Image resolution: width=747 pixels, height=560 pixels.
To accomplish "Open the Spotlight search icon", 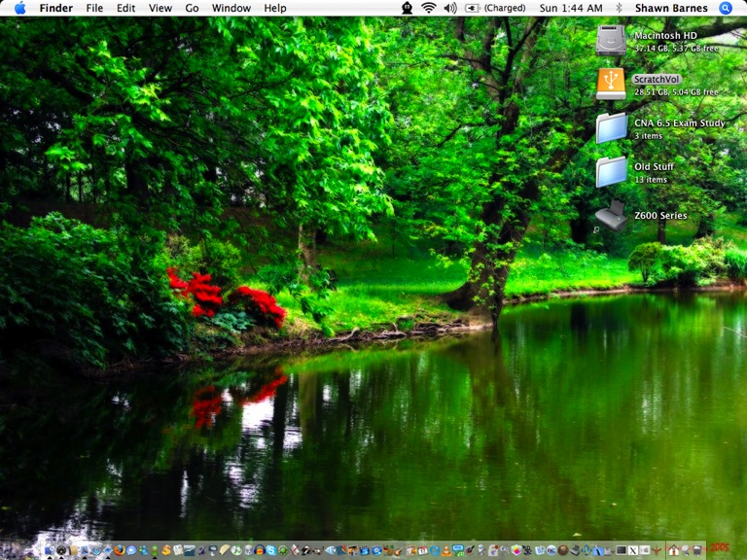I will coord(726,8).
